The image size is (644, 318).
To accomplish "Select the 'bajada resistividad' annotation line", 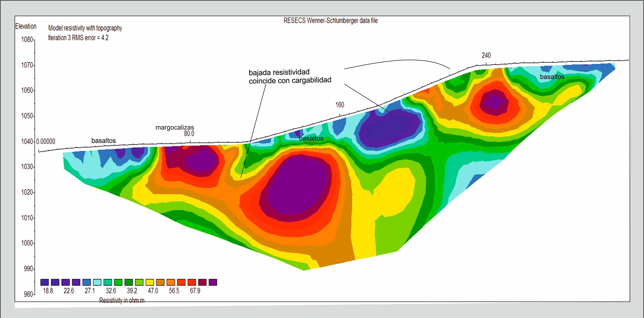I will tap(279, 72).
